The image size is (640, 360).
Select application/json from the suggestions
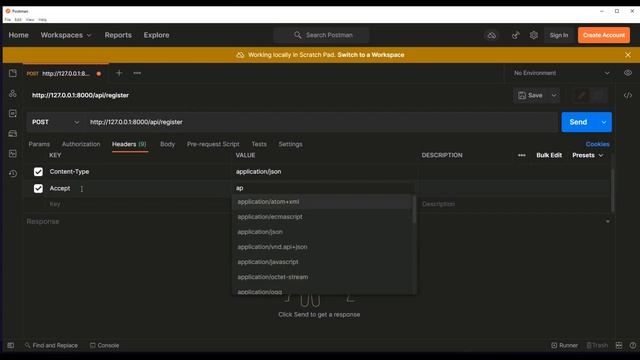(x=322, y=232)
